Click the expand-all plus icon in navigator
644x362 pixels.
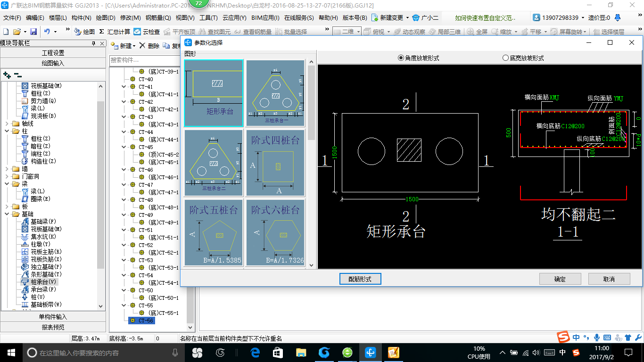(x=7, y=75)
